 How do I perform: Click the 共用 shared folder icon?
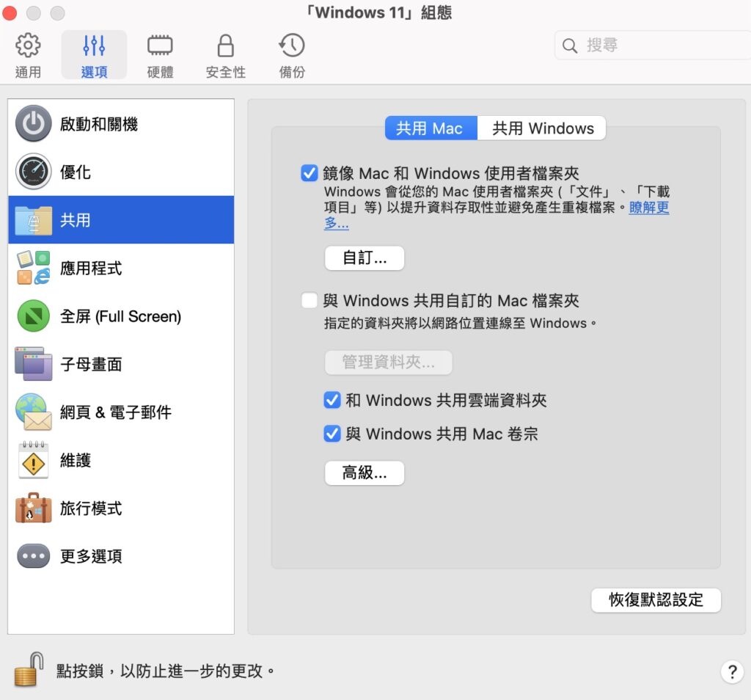pyautogui.click(x=34, y=220)
